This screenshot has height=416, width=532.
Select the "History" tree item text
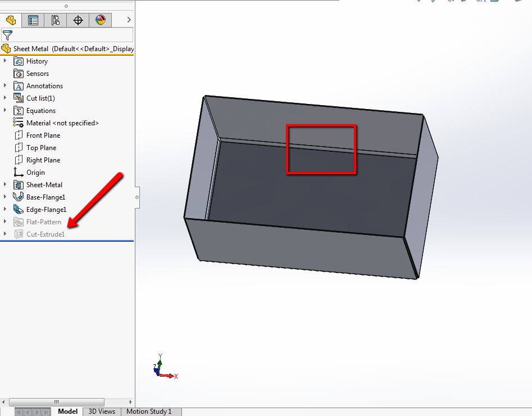point(37,61)
